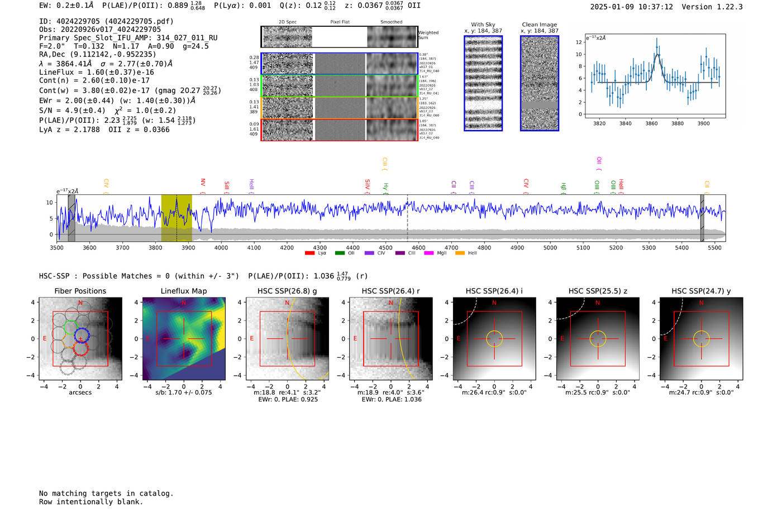Image resolution: width=782 pixels, height=532 pixels.
Task: Click the green fiber circle in Fiber Positions
Action: [x=70, y=328]
